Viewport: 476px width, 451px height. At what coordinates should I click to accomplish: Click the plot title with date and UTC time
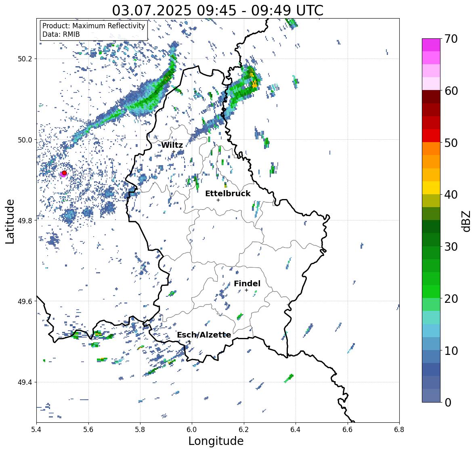click(x=218, y=10)
